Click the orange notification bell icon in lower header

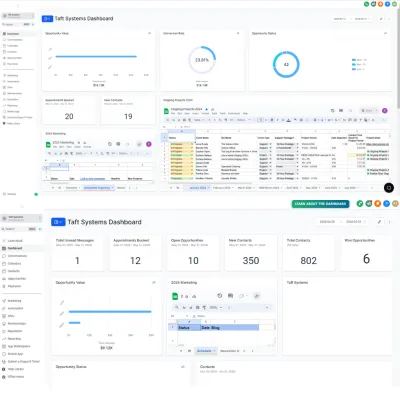377,203
